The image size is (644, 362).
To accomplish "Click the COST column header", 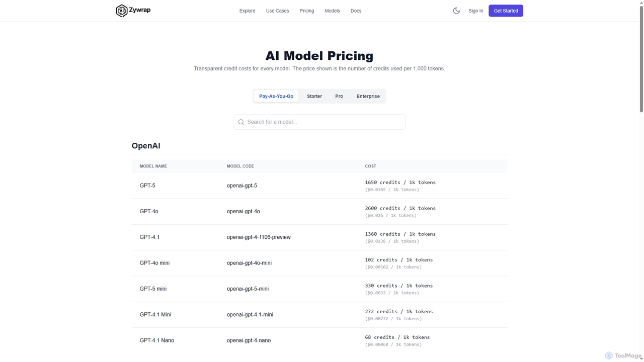I will point(371,166).
